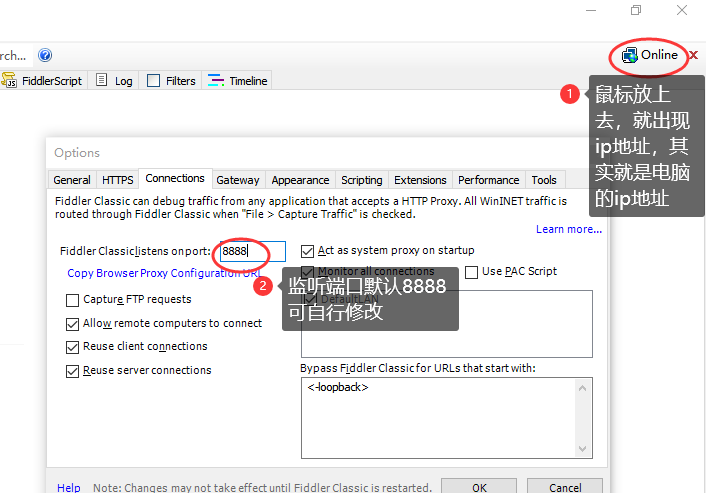Open the Scripting options tab

[362, 180]
